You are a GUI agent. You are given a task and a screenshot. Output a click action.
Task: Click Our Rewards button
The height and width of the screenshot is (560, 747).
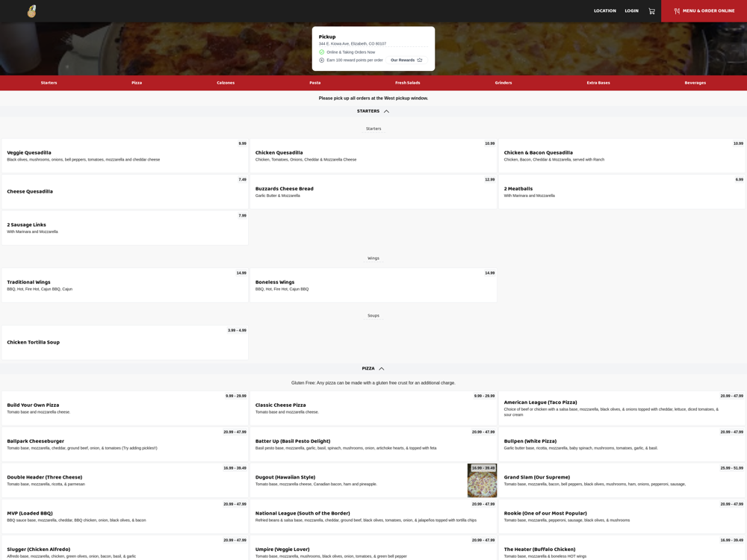(406, 60)
